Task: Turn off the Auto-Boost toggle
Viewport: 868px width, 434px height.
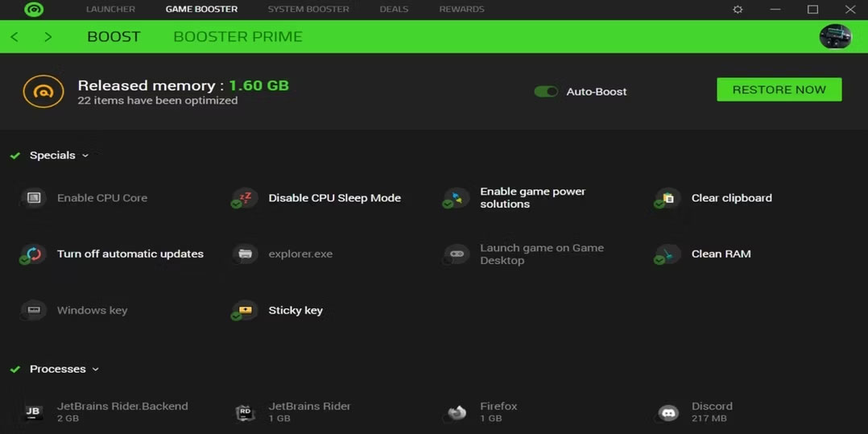Action: pos(546,92)
